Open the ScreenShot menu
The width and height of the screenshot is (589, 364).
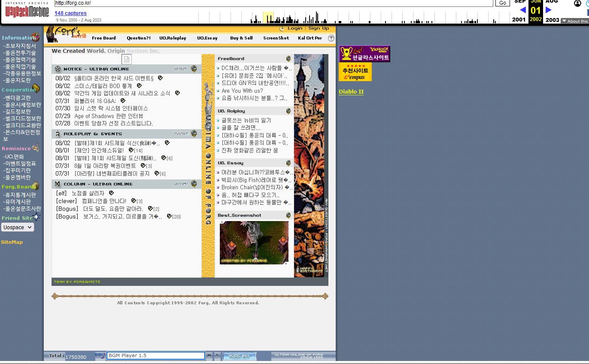pos(276,38)
